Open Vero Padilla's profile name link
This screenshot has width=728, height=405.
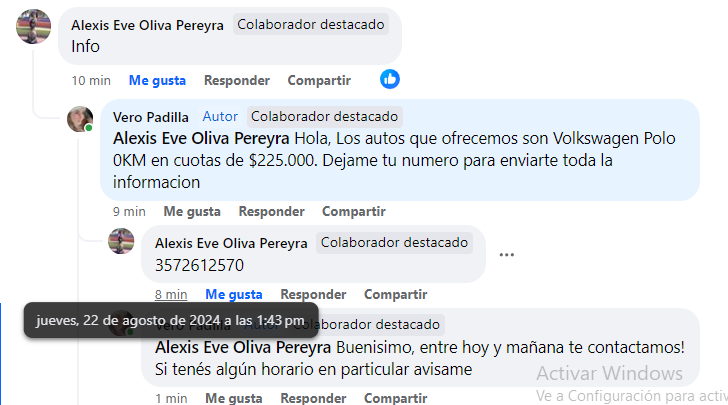pyautogui.click(x=151, y=116)
